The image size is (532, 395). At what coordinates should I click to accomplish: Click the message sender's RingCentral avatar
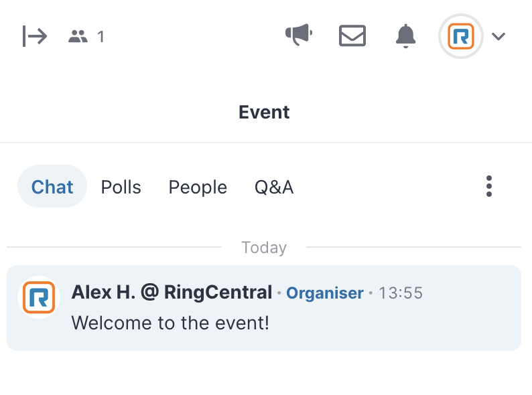pyautogui.click(x=39, y=297)
